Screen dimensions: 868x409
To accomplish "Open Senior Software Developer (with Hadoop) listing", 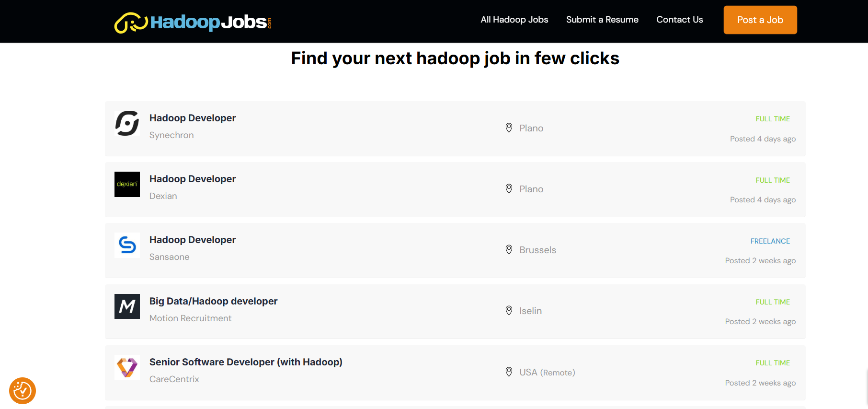I will [x=246, y=362].
